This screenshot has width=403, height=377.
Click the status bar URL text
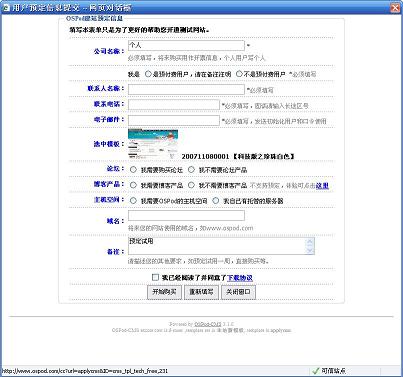click(85, 371)
